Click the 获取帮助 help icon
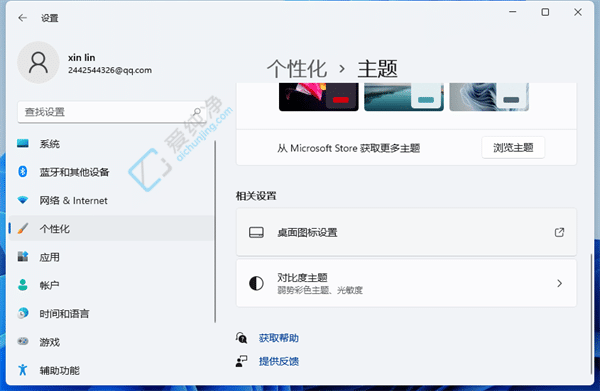The width and height of the screenshot is (600, 391). pos(241,338)
